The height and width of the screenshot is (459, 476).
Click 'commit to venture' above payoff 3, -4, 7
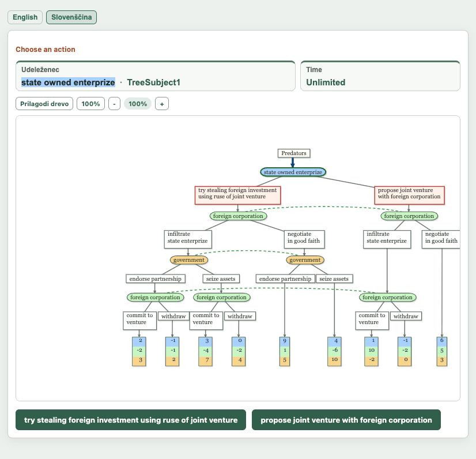click(x=206, y=321)
